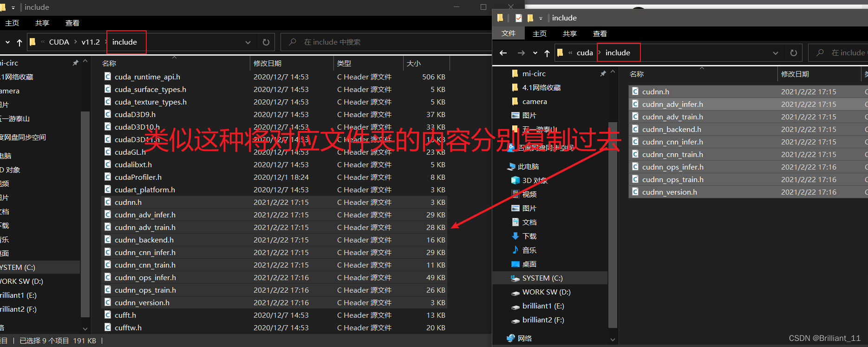Click search box in left include window

pyautogui.click(x=385, y=42)
